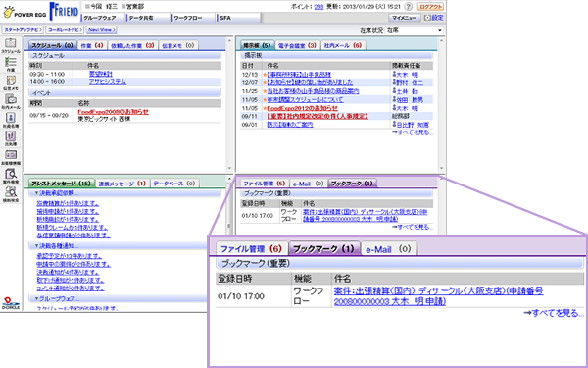Switch to the データベース (0) tab

174,184
